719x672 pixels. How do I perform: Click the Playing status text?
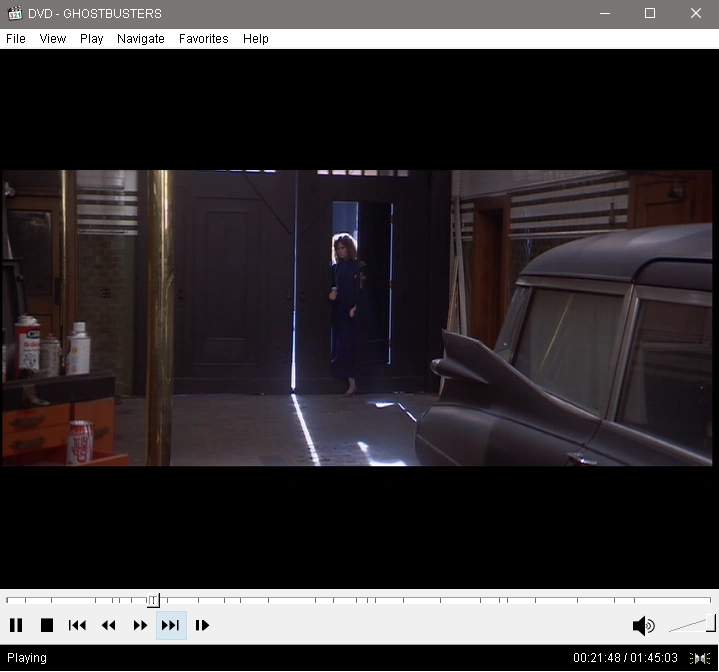27,658
